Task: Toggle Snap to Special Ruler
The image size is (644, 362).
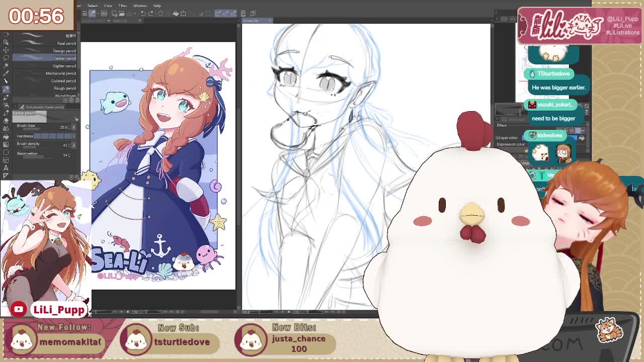Action: click(226, 14)
